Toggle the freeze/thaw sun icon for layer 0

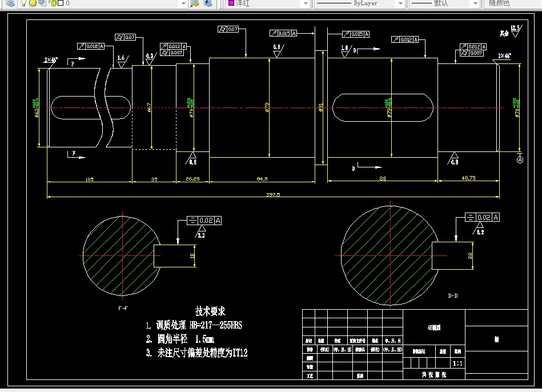click(x=33, y=3)
